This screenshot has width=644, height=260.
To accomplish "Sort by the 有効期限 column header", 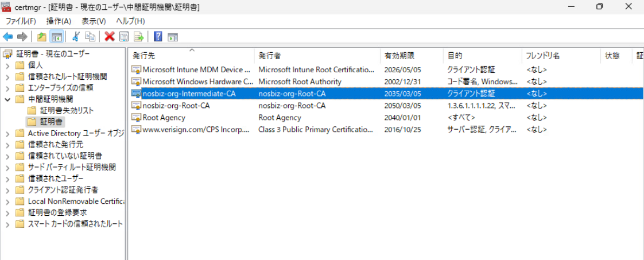I will click(x=399, y=56).
